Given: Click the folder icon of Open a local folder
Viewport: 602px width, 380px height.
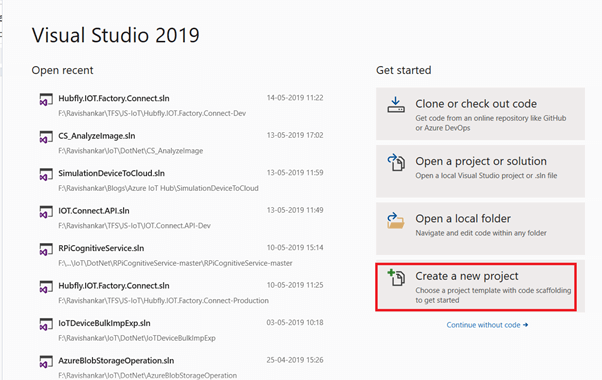Looking at the screenshot, I should pos(396,220).
